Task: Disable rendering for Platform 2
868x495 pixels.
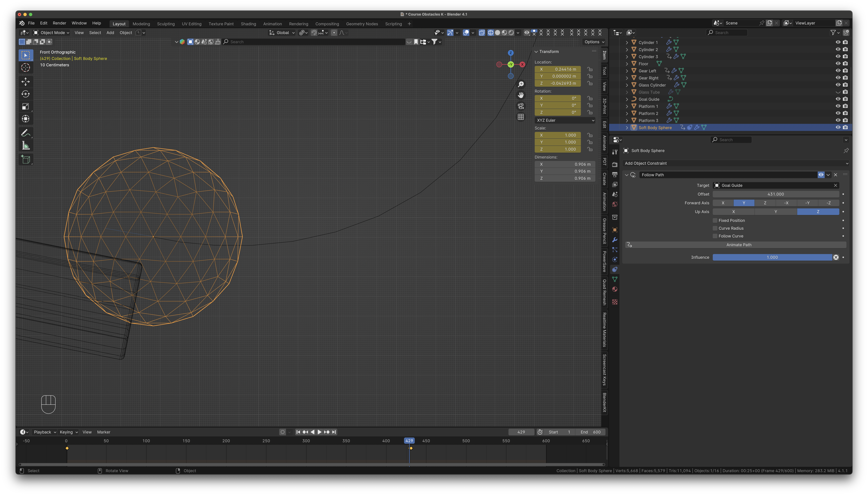Action: click(x=845, y=113)
